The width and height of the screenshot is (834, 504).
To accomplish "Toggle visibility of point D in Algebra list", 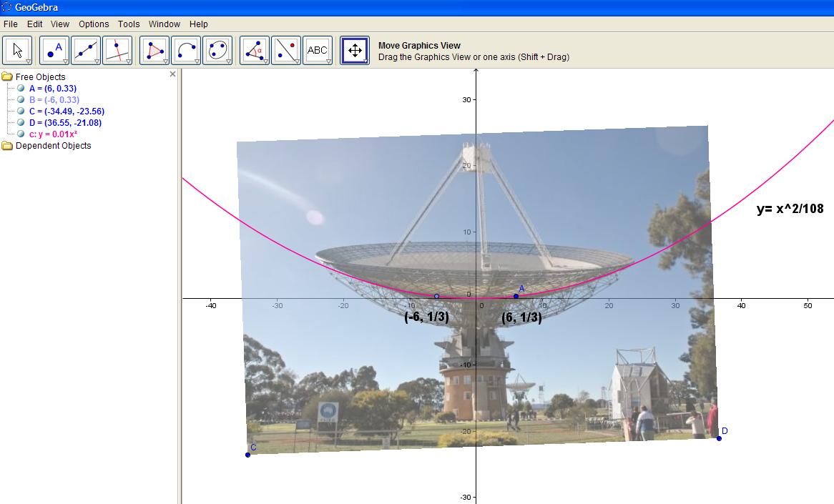I will pos(21,122).
